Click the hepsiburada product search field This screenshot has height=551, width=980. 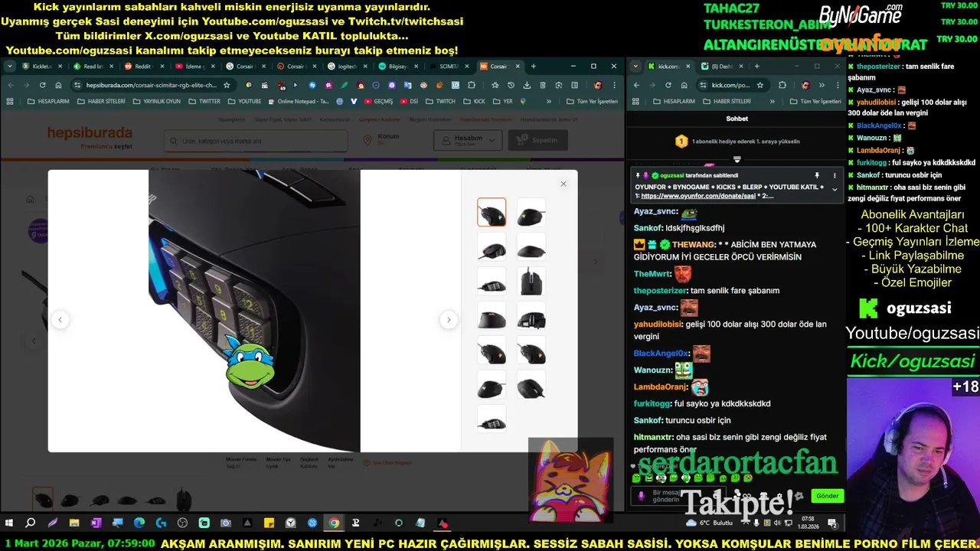(x=256, y=141)
